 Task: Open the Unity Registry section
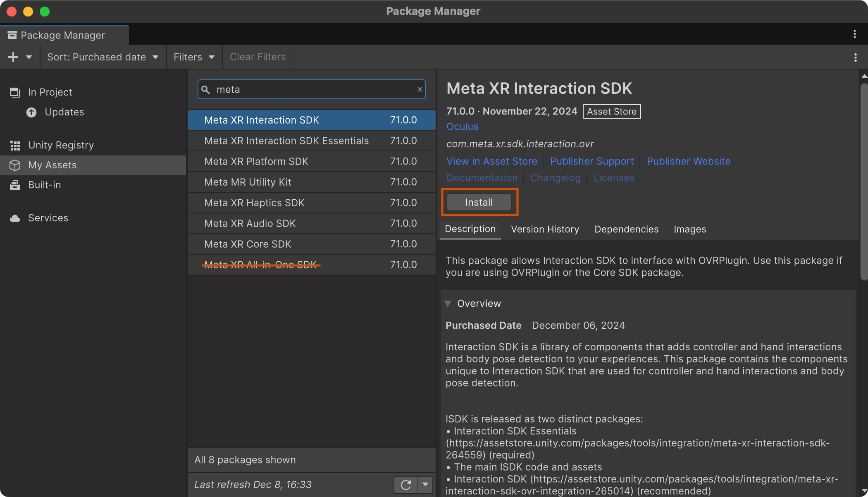(x=61, y=145)
